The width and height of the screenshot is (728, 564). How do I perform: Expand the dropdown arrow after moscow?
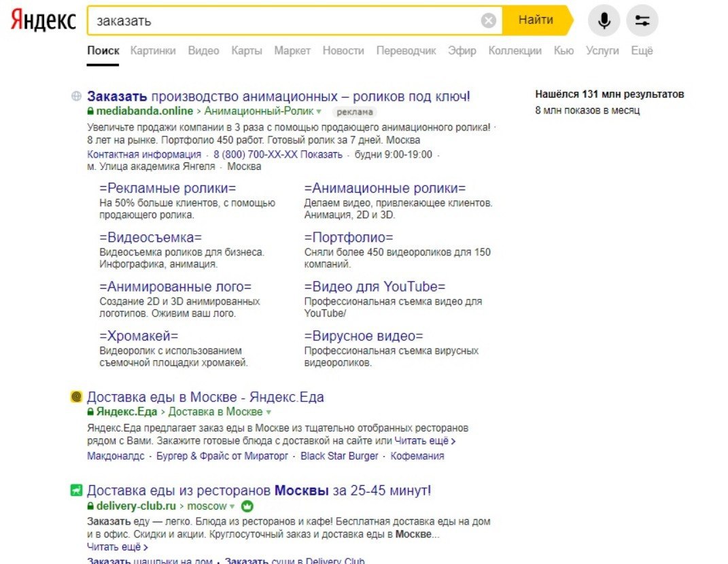[x=232, y=506]
